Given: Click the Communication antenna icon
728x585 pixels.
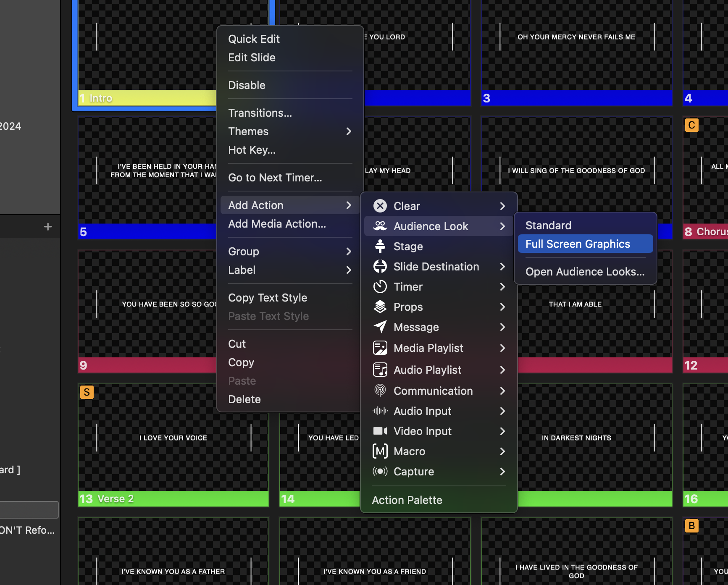Looking at the screenshot, I should (x=380, y=391).
